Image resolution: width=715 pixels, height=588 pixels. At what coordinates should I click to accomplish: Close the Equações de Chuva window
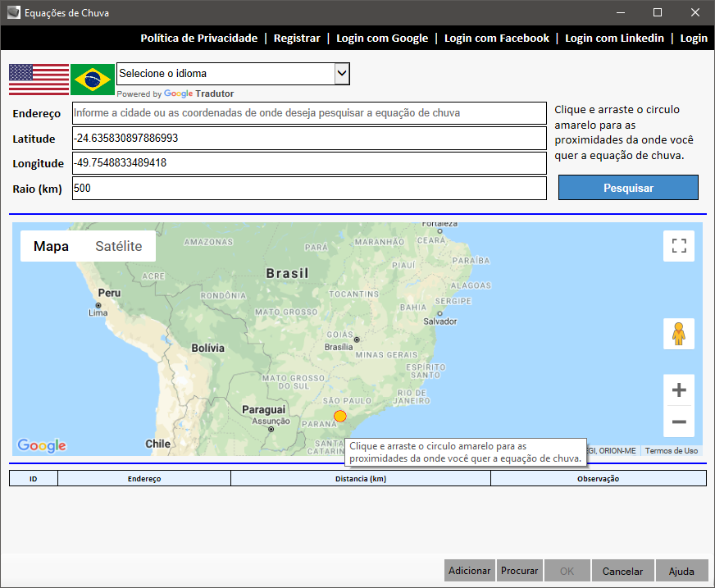point(695,12)
